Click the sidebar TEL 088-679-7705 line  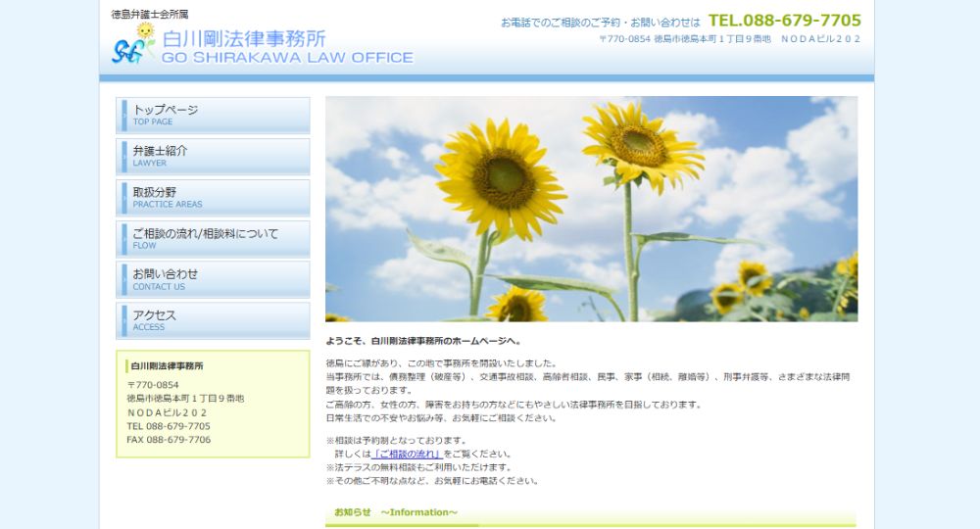(x=169, y=426)
